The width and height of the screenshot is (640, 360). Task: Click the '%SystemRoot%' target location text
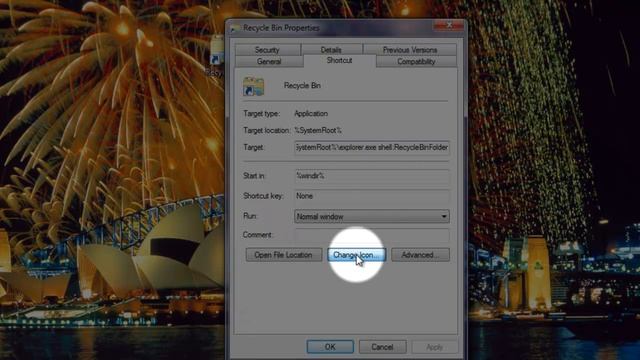point(318,131)
